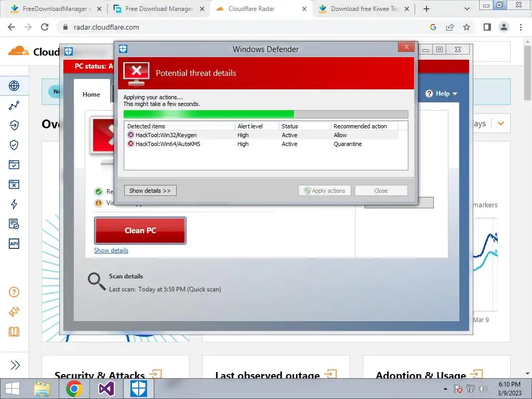Screen dimensions: 532x399
Task: Click the Close button in threat dialog
Action: coord(381,191)
